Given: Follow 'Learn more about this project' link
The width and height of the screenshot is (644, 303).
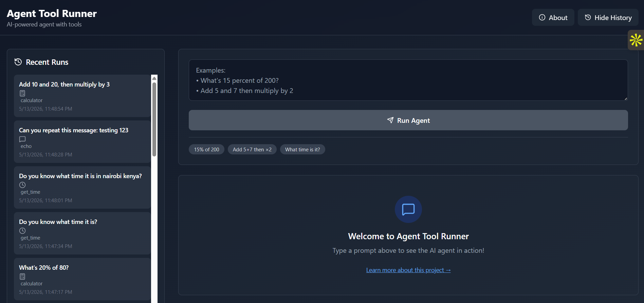Looking at the screenshot, I should pos(408,270).
